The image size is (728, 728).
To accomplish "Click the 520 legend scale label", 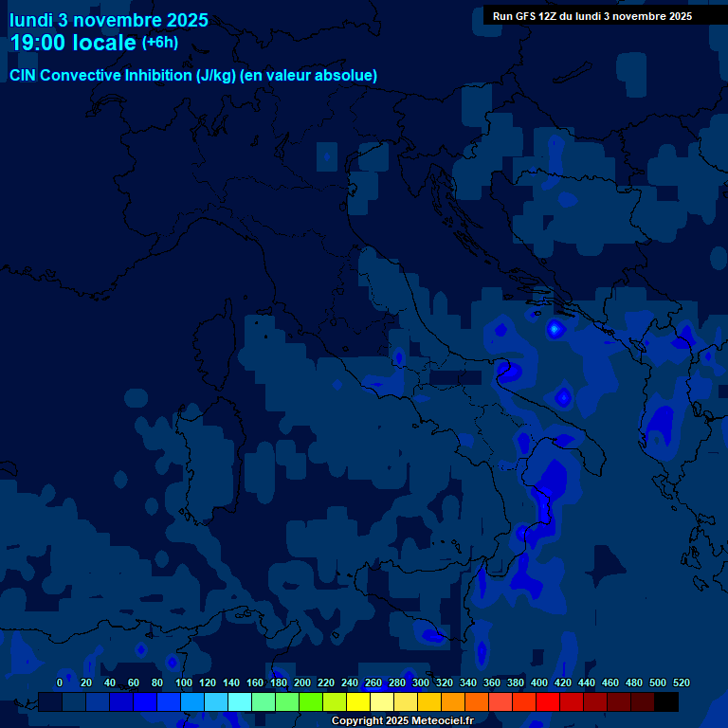I will (681, 682).
